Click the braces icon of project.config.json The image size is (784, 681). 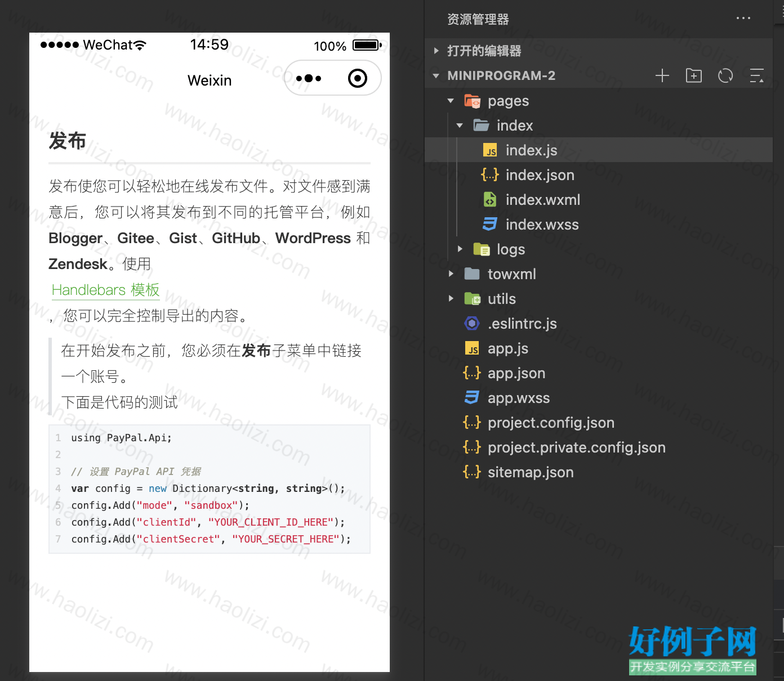472,422
